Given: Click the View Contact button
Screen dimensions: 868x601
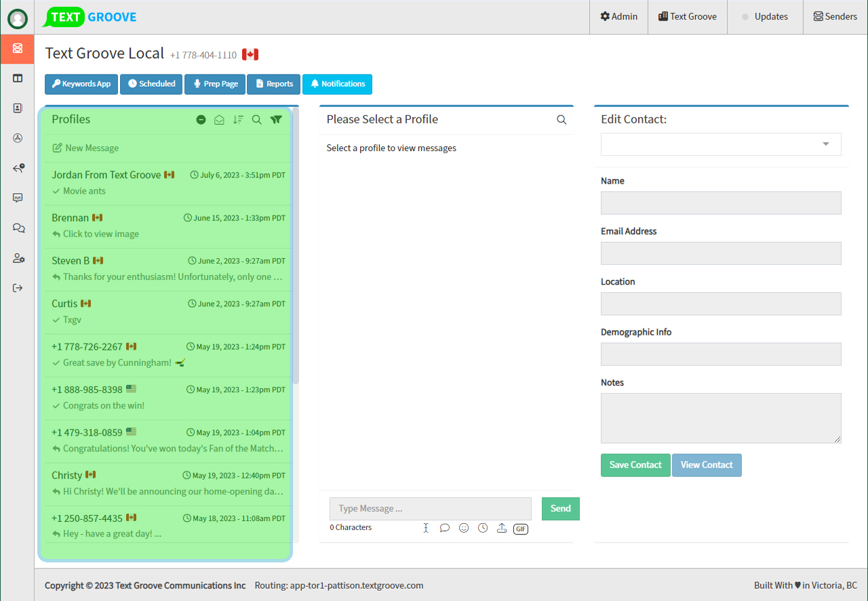Looking at the screenshot, I should tap(707, 465).
